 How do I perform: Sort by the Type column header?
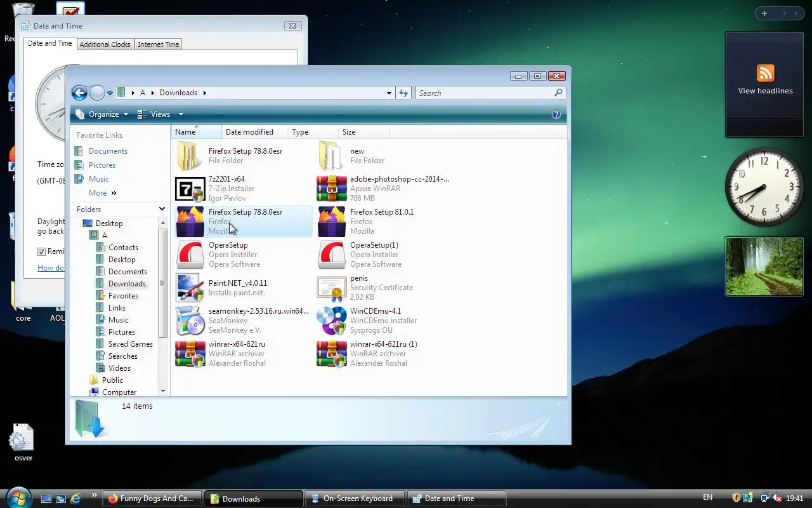pyautogui.click(x=313, y=132)
